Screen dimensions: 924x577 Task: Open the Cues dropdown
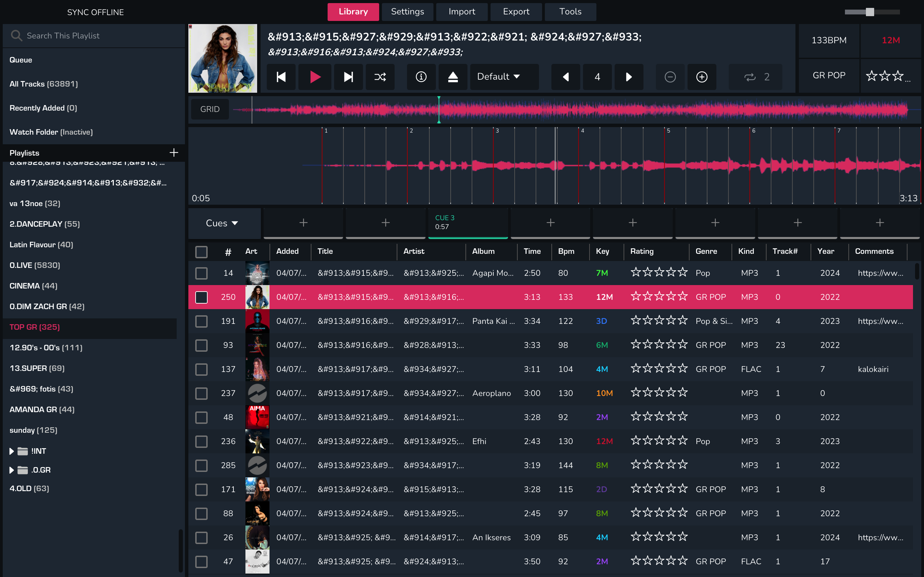point(222,223)
